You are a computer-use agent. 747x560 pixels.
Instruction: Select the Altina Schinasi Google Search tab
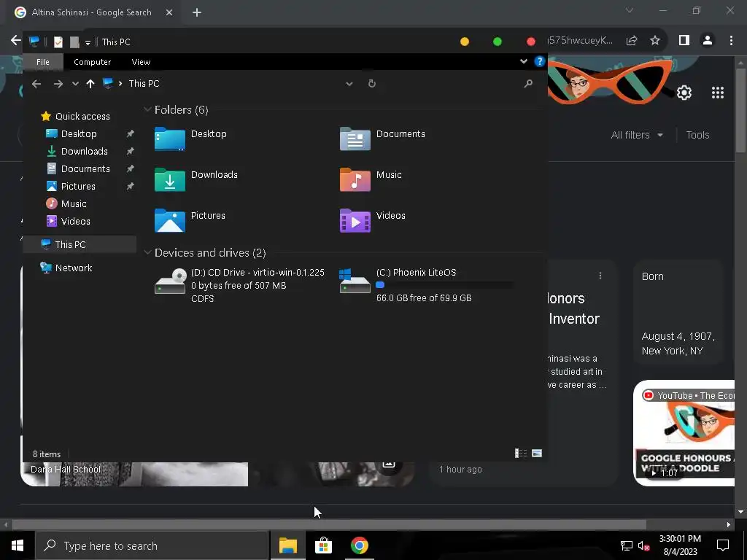pyautogui.click(x=91, y=12)
